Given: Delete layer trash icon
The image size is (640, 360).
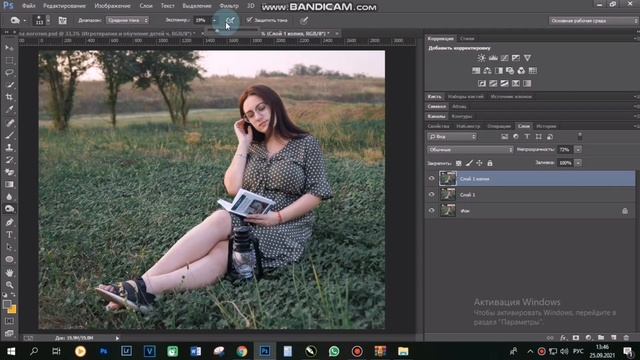Looking at the screenshot, I should [626, 338].
